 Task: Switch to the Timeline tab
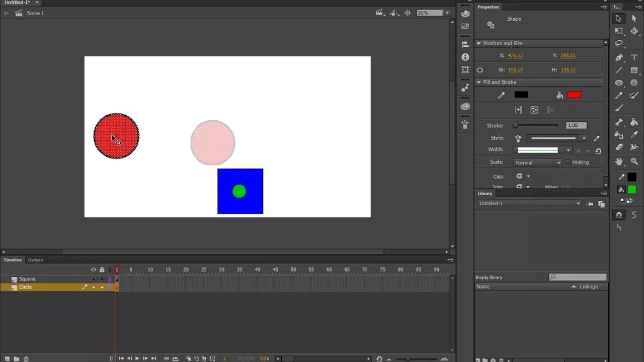pyautogui.click(x=13, y=260)
